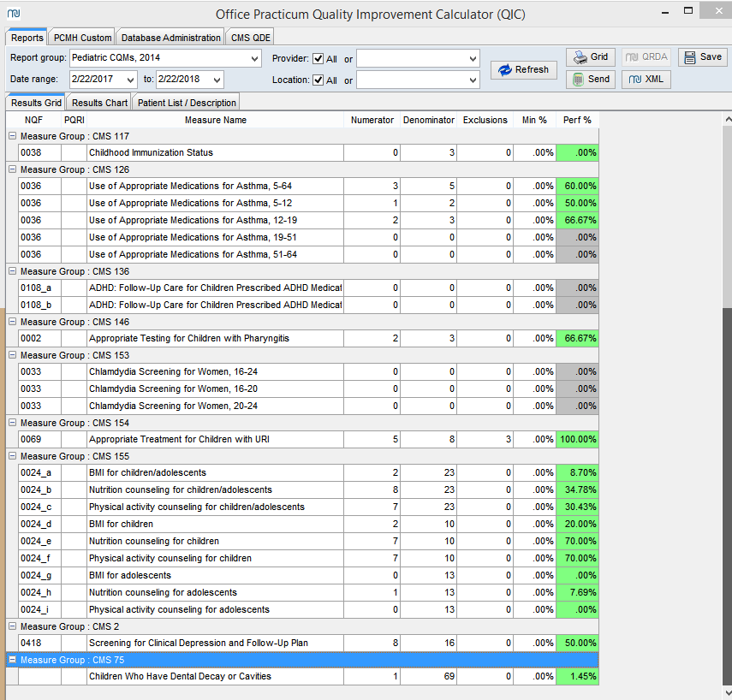The width and height of the screenshot is (732, 700).
Task: Click the Perf % column header
Action: coord(576,120)
